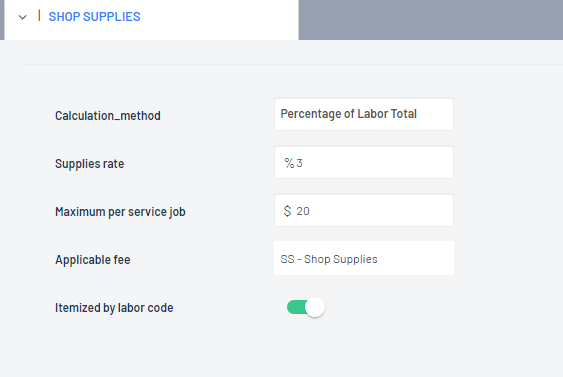The image size is (563, 377).
Task: Focus the Supplies rate input field
Action: [364, 162]
